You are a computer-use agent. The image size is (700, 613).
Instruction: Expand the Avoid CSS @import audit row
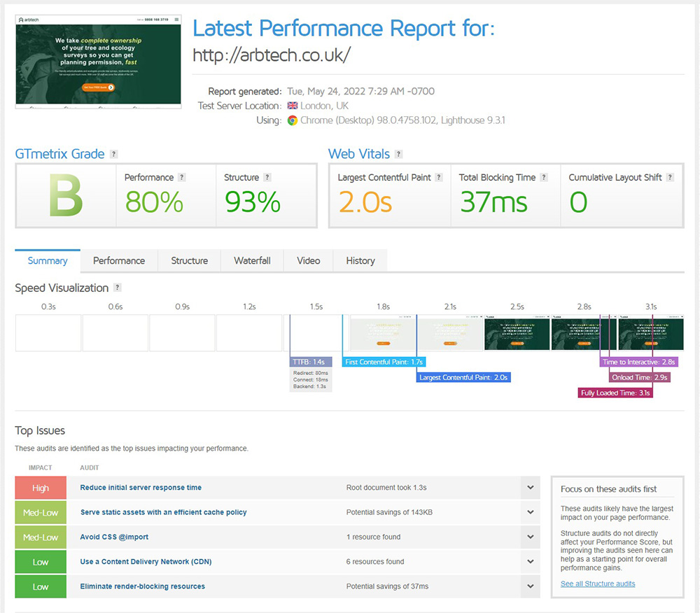click(x=531, y=537)
